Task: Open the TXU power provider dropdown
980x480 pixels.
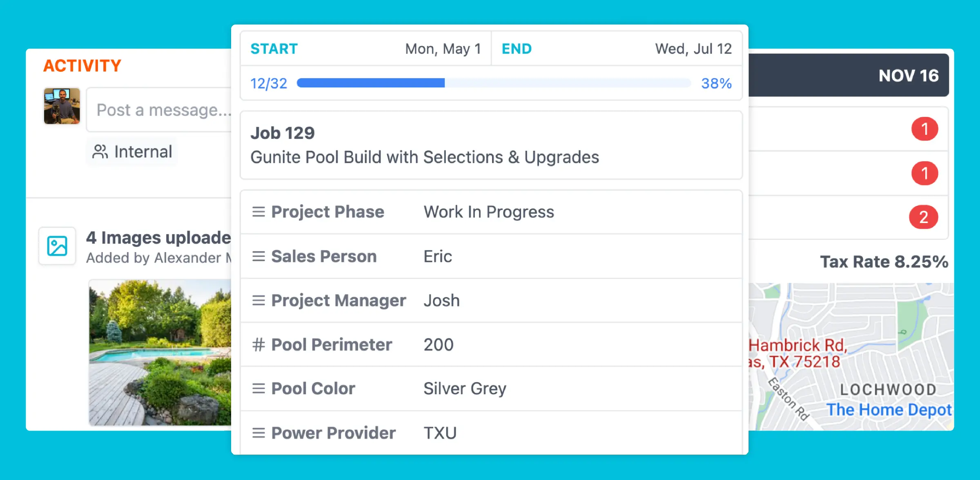Action: point(439,433)
